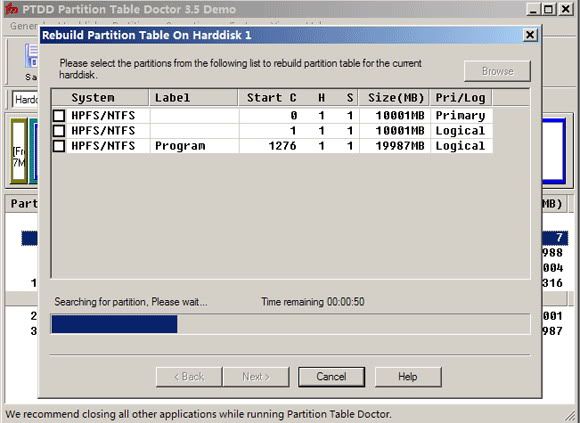Viewport: 580px width, 423px height.
Task: Click the search progress bar
Action: pos(290,324)
